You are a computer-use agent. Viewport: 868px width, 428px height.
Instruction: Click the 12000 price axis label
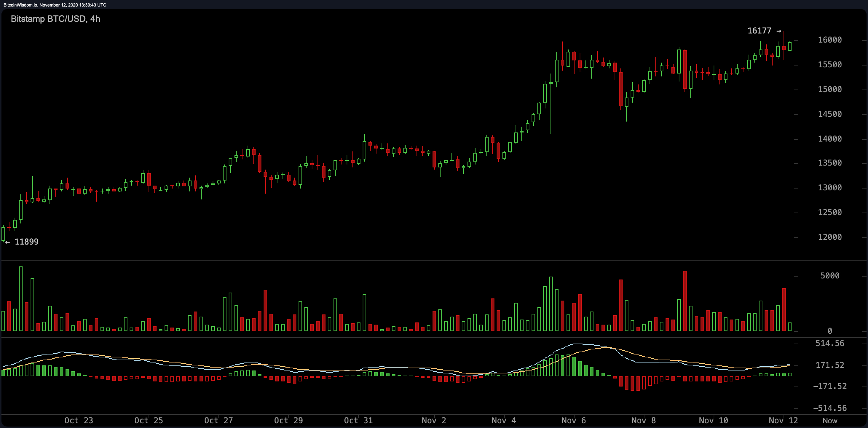coord(830,237)
